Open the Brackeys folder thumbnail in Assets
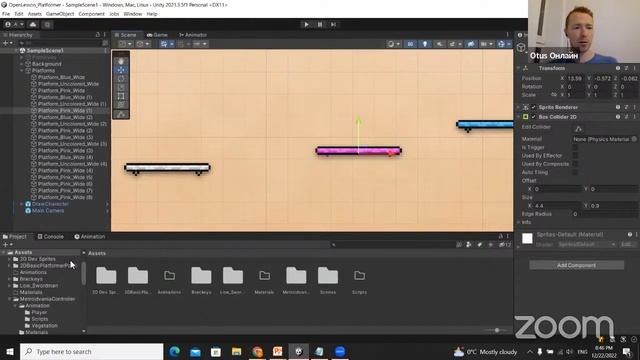The height and width of the screenshot is (360, 640). pyautogui.click(x=201, y=276)
